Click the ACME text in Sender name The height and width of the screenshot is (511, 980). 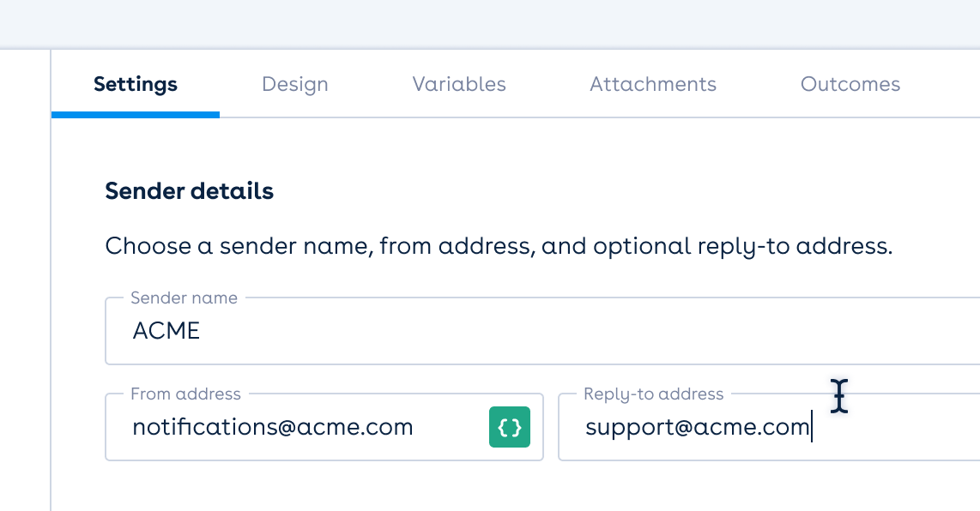pyautogui.click(x=166, y=331)
